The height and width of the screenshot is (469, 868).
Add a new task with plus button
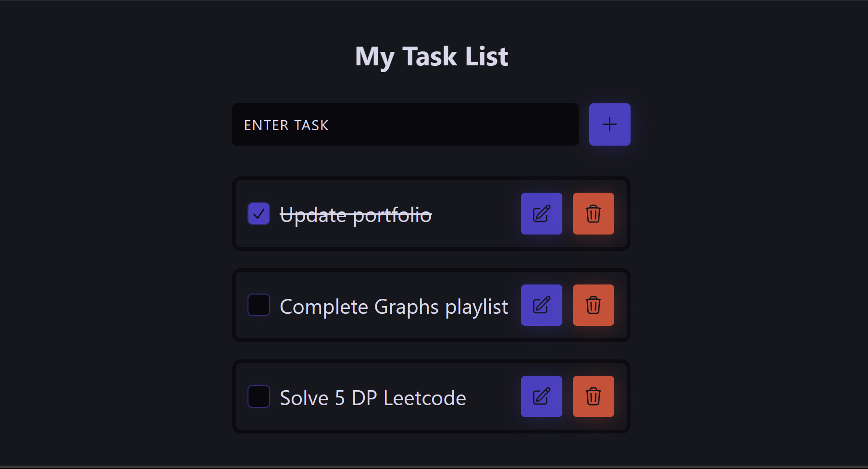pos(609,124)
